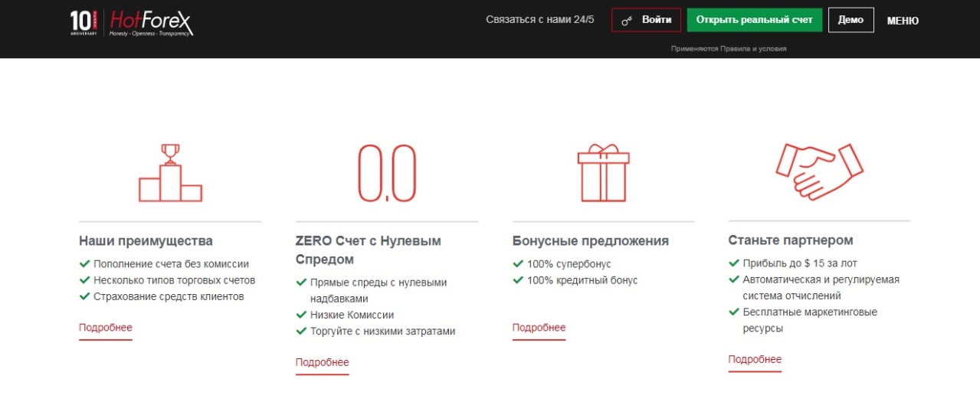Click Подробнее under Наши преимущества
Image resolution: width=980 pixels, height=402 pixels.
pyautogui.click(x=106, y=328)
